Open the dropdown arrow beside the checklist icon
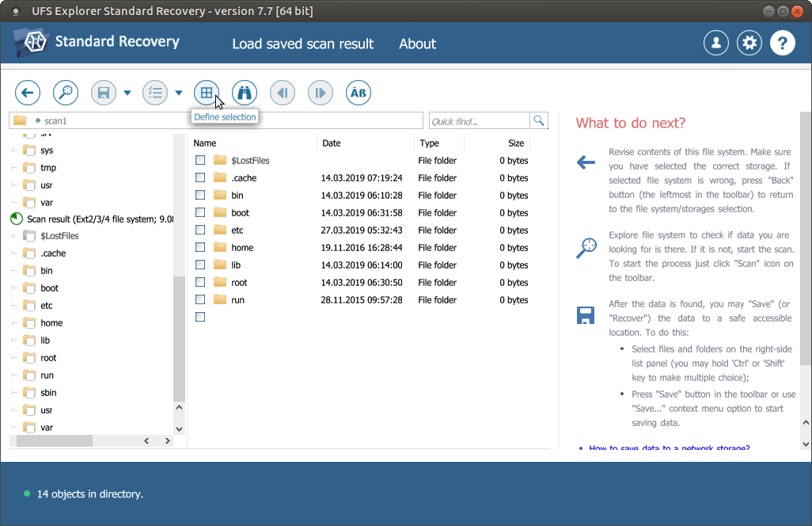 179,93
